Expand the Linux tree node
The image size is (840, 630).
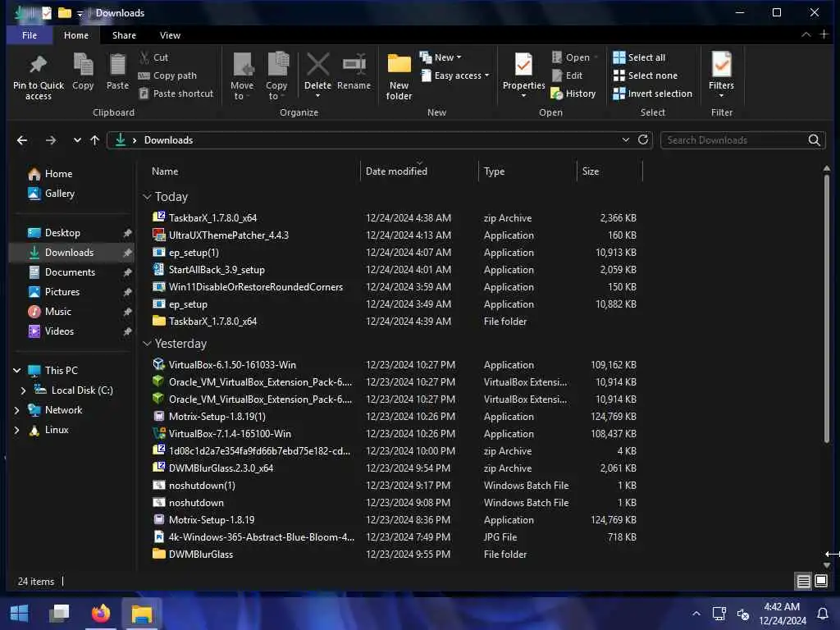[17, 430]
